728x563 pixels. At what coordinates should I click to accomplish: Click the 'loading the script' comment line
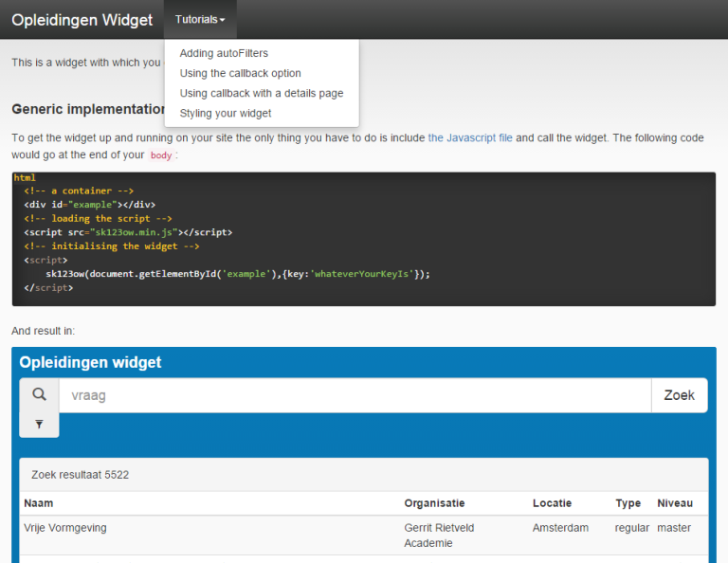coord(98,218)
